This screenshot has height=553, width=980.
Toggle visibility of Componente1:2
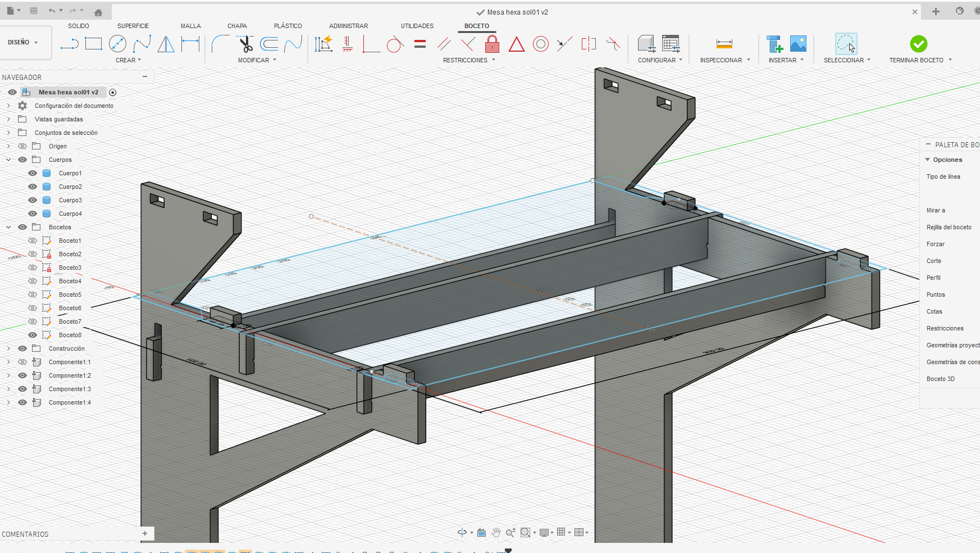pos(22,375)
